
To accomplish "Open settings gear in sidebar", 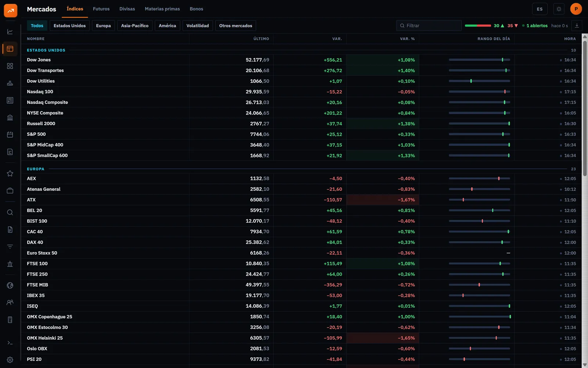I will pos(10,360).
